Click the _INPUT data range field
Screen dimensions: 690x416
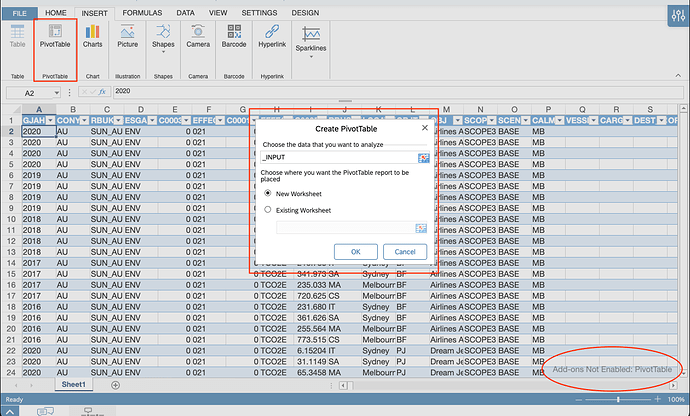[337, 158]
